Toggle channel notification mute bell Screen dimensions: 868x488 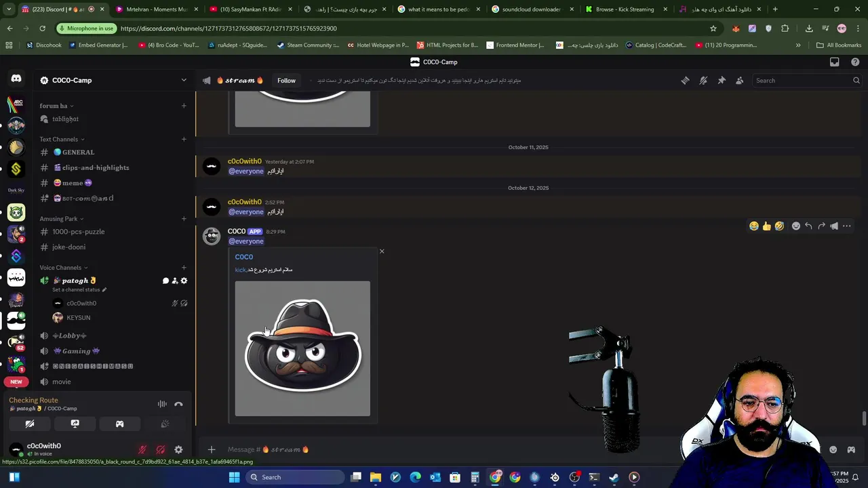click(x=703, y=81)
